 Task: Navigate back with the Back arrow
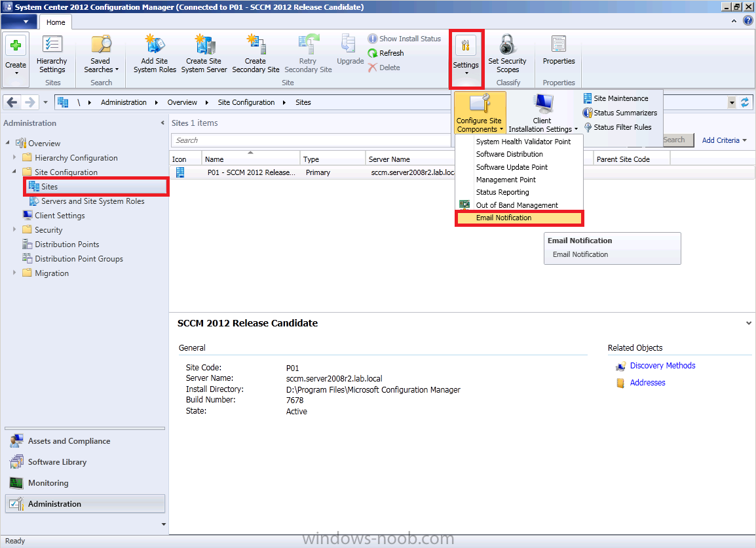(x=12, y=102)
